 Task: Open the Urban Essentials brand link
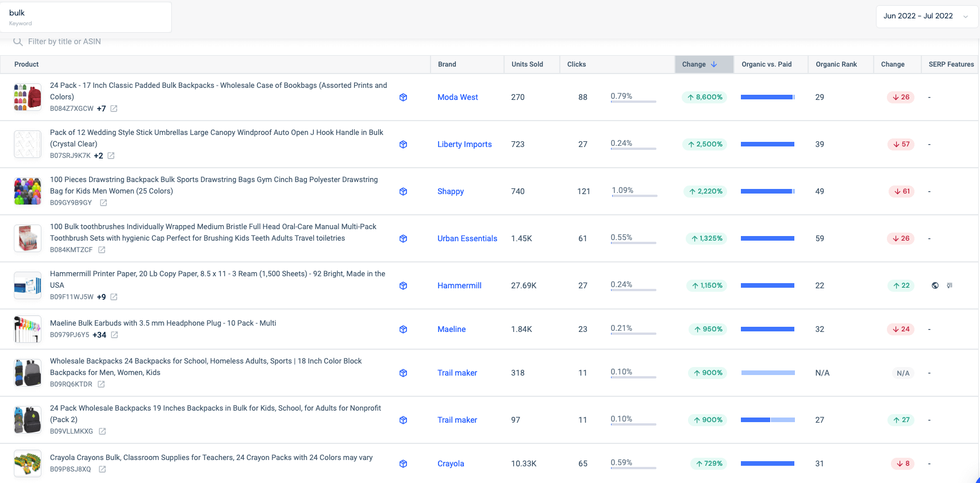click(x=467, y=238)
